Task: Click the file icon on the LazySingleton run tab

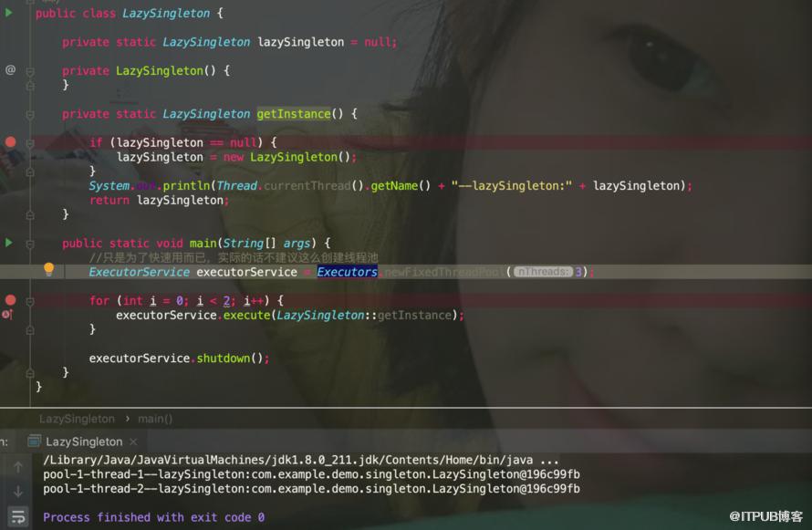Action: click(x=34, y=441)
